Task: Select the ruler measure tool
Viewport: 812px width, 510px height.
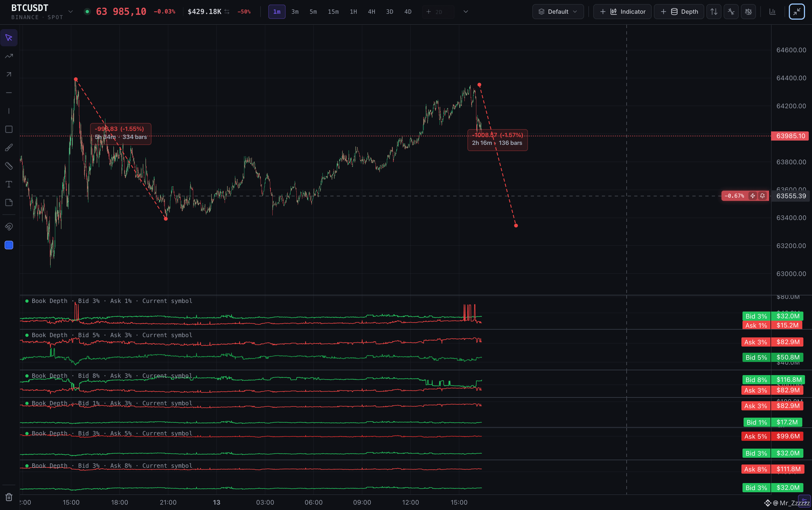Action: tap(9, 166)
